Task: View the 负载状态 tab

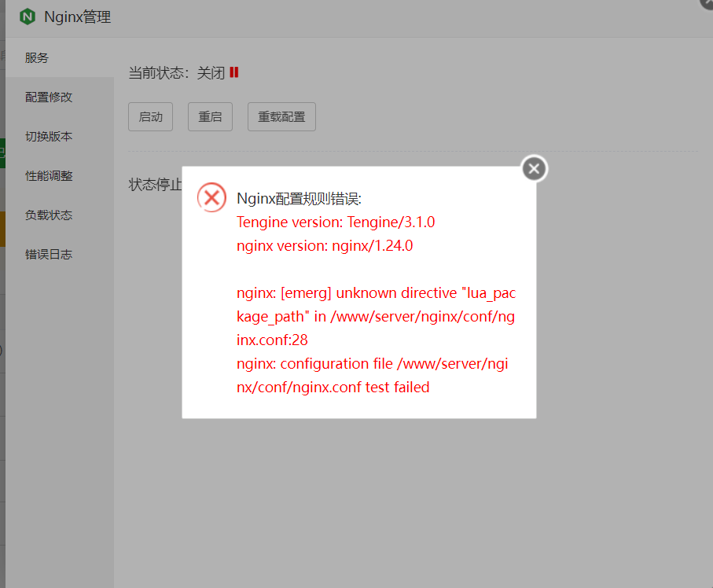Action: pyautogui.click(x=60, y=215)
